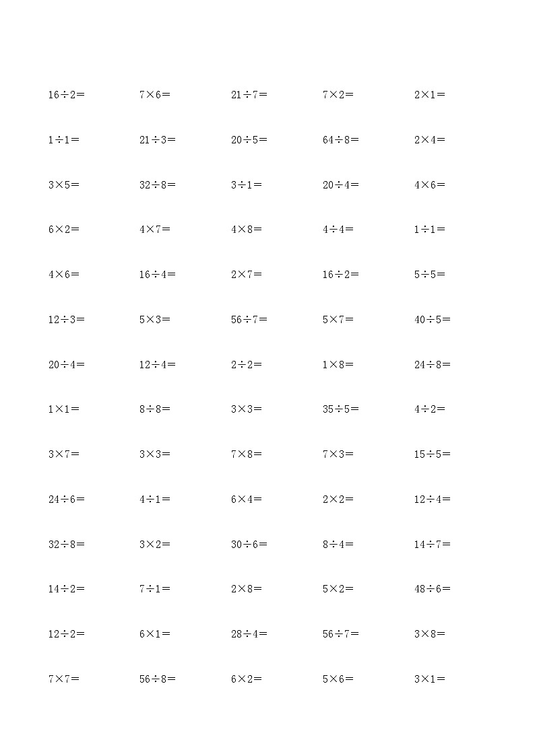Click on the 7×8= problem
Screen dimensions: 535x756
(x=247, y=454)
